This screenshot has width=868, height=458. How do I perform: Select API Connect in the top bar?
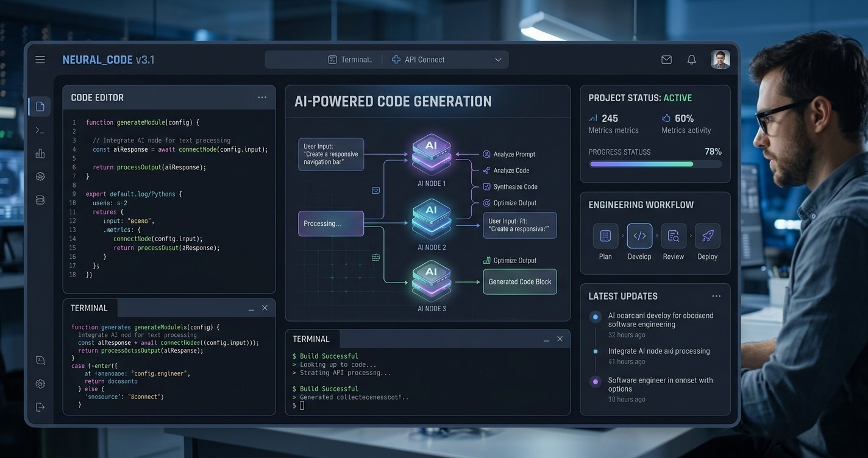[418, 60]
